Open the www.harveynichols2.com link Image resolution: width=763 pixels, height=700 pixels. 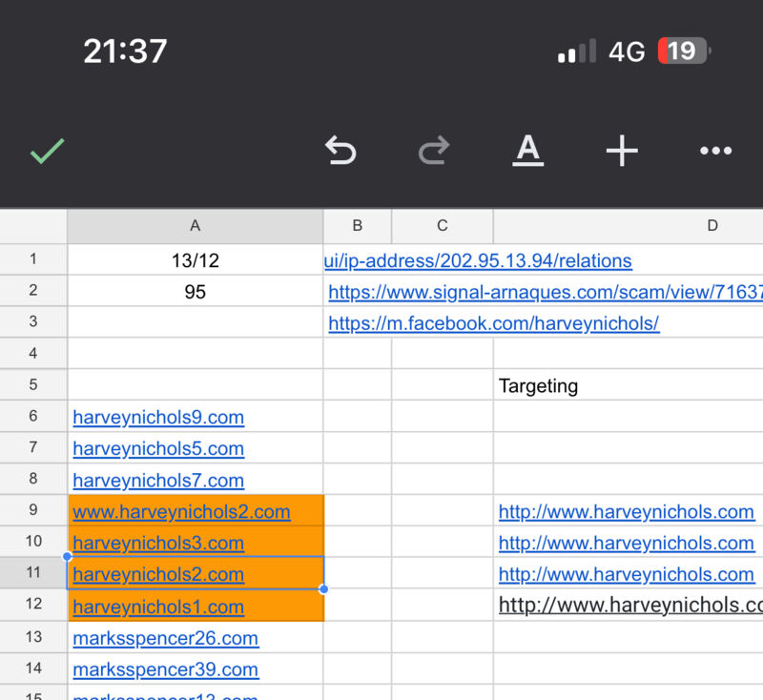181,512
